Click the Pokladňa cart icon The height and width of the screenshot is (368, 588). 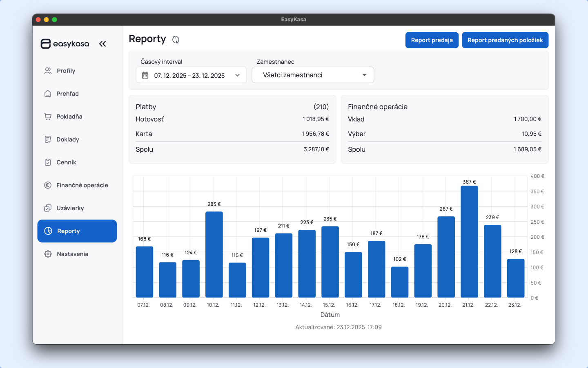(x=48, y=117)
